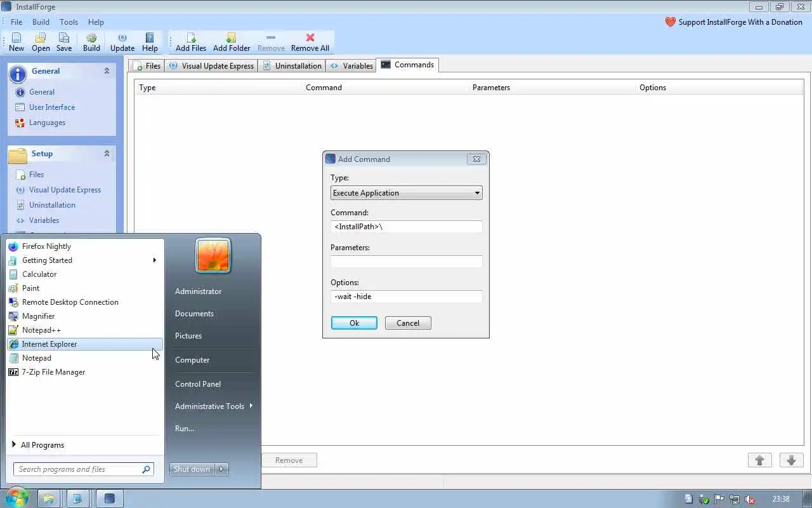Launch Calculator from the Start menu
The width and height of the screenshot is (812, 508).
coord(84,274)
